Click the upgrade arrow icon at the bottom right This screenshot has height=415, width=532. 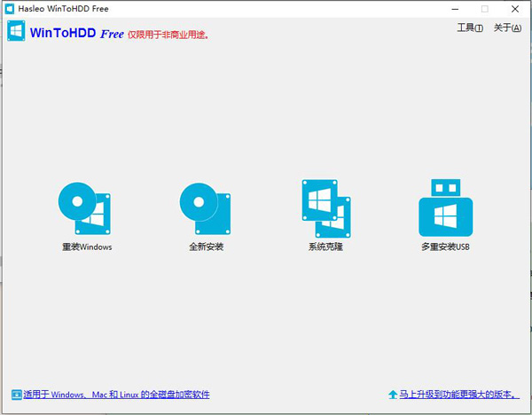pyautogui.click(x=393, y=395)
